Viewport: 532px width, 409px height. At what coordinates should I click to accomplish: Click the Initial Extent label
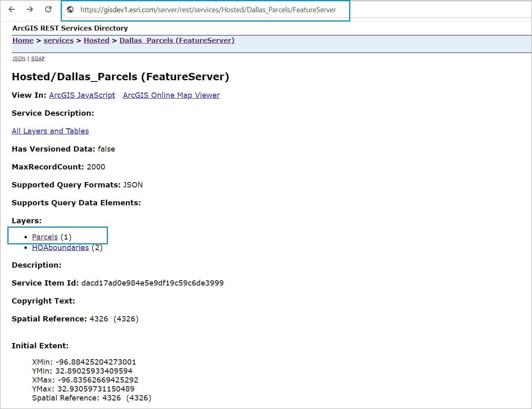pos(40,346)
